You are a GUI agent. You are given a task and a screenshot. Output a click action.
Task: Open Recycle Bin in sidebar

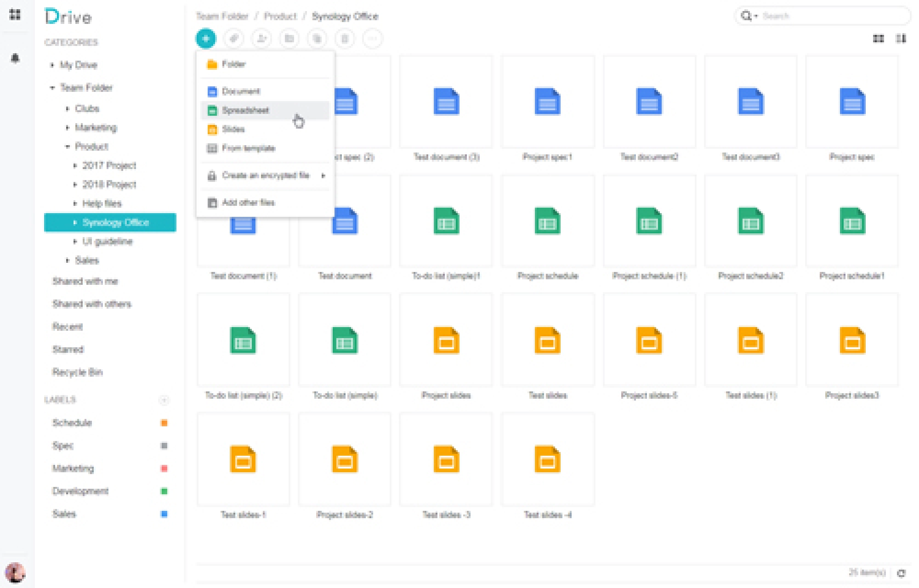click(77, 372)
